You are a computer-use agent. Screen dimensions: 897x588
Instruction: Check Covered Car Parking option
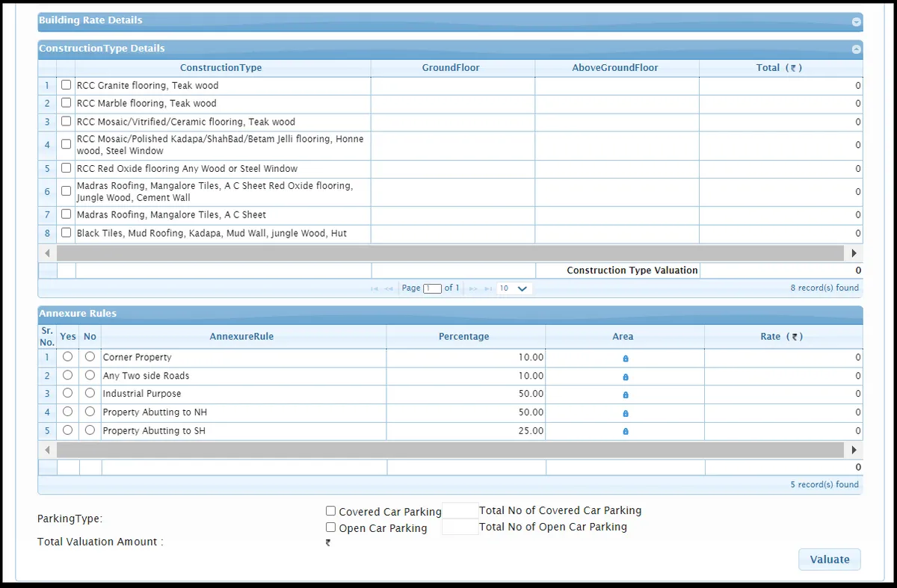tap(330, 510)
